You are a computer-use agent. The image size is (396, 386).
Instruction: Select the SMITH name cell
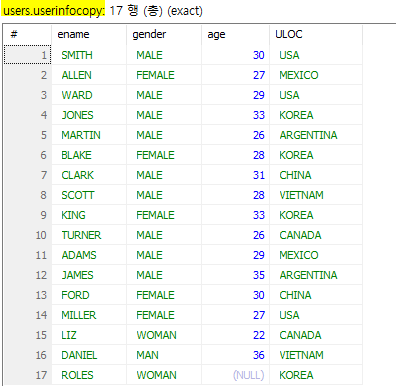89,55
